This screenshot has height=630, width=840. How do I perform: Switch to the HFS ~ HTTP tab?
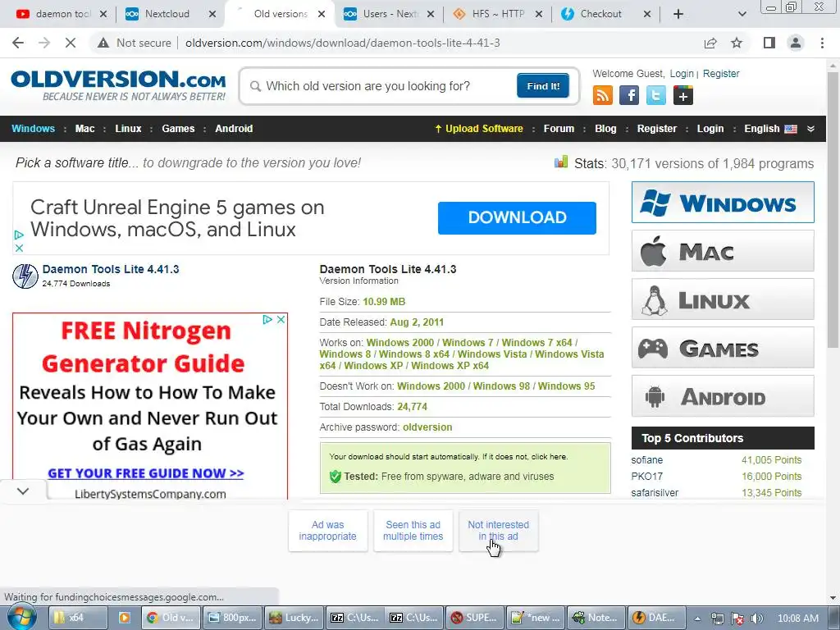[498, 14]
